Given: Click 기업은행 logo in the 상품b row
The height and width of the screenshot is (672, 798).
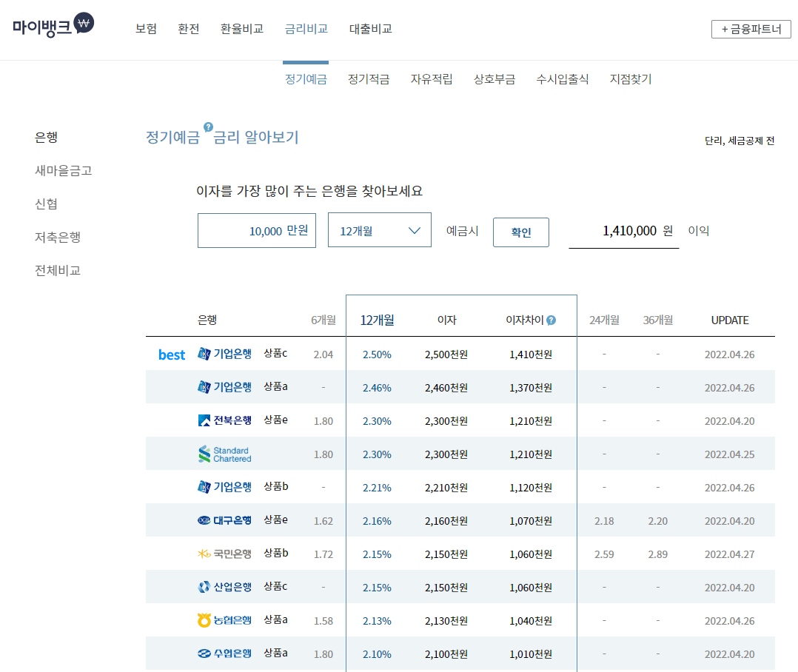Looking at the screenshot, I should (x=224, y=487).
